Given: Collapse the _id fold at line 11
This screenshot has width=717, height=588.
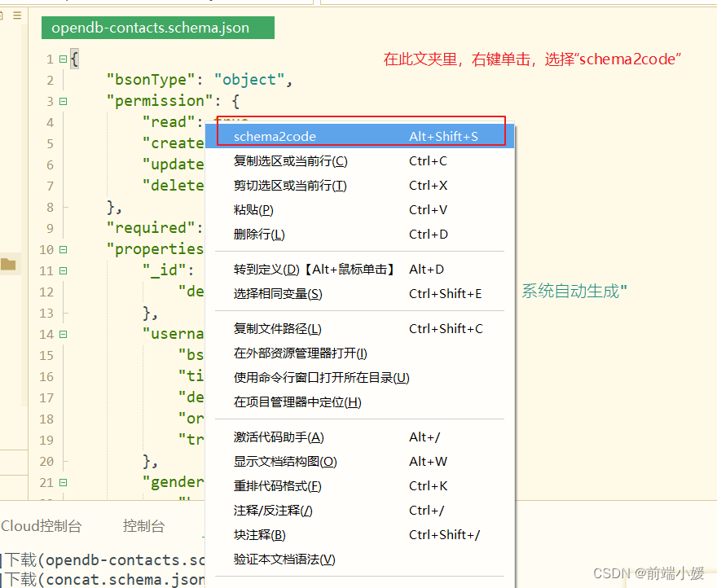Looking at the screenshot, I should click(61, 270).
